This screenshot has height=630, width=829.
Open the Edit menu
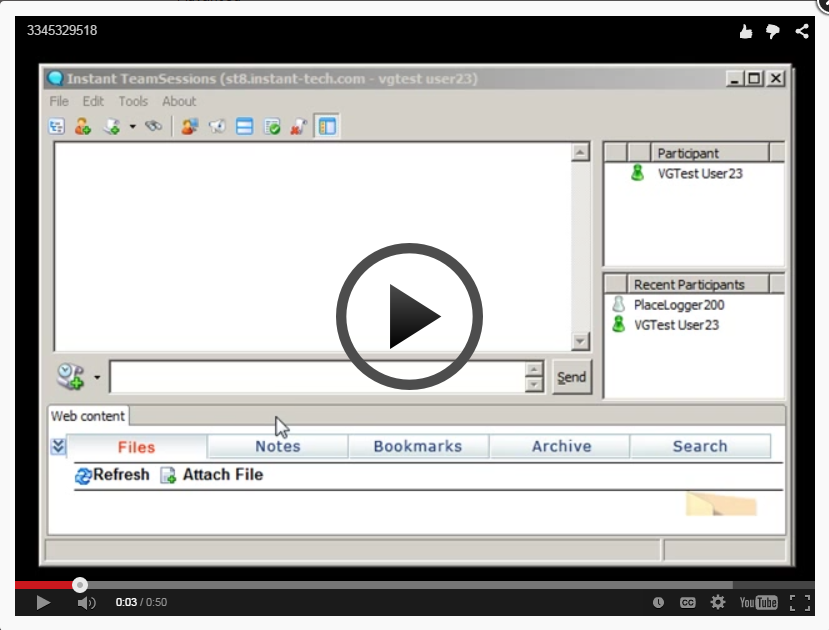(93, 101)
